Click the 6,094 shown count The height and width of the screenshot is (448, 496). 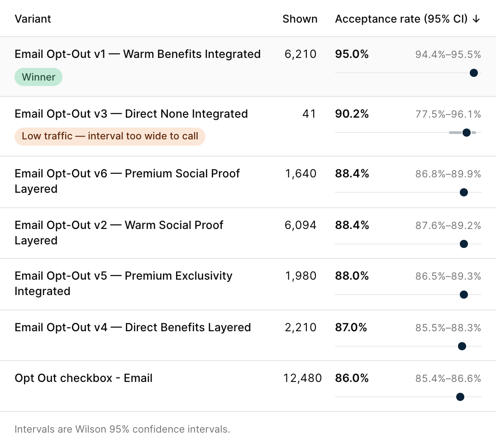click(x=300, y=225)
